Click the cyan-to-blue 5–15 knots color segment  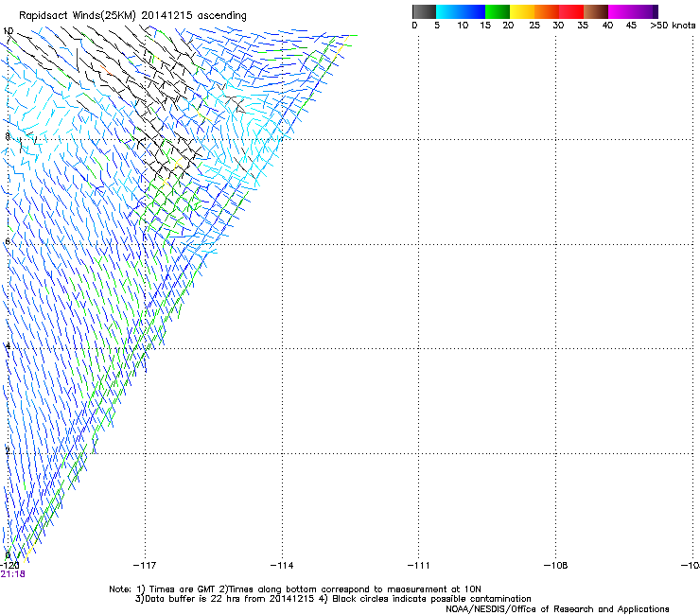click(x=461, y=11)
